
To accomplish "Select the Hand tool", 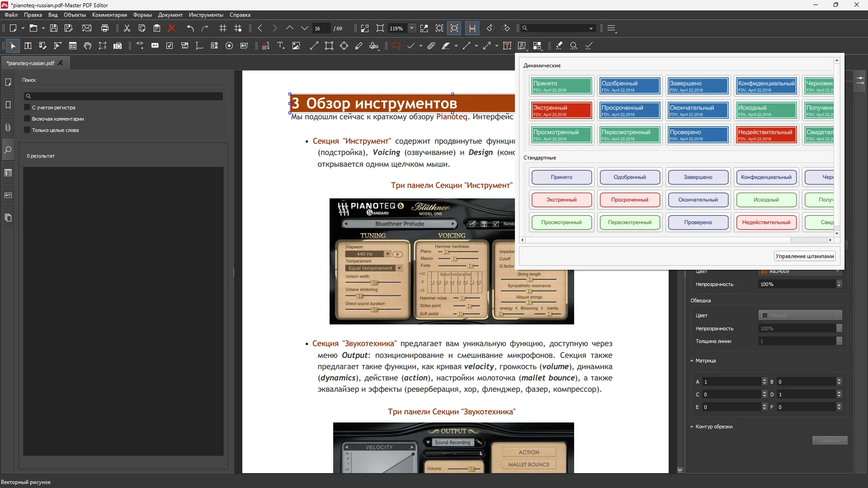I will [88, 46].
